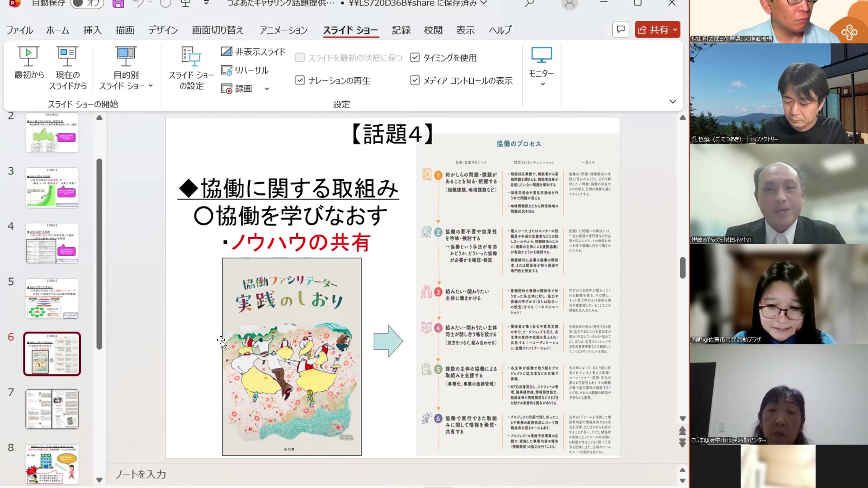This screenshot has height=488, width=868.
Task: Click the 録画 record button icon
Action: 226,89
